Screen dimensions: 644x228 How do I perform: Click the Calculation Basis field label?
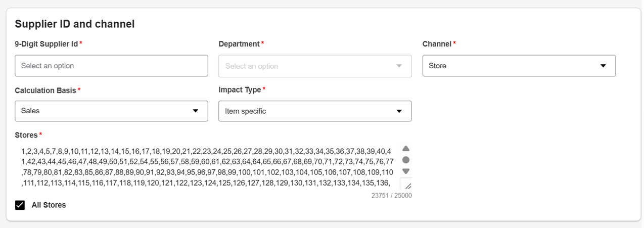[x=45, y=90]
